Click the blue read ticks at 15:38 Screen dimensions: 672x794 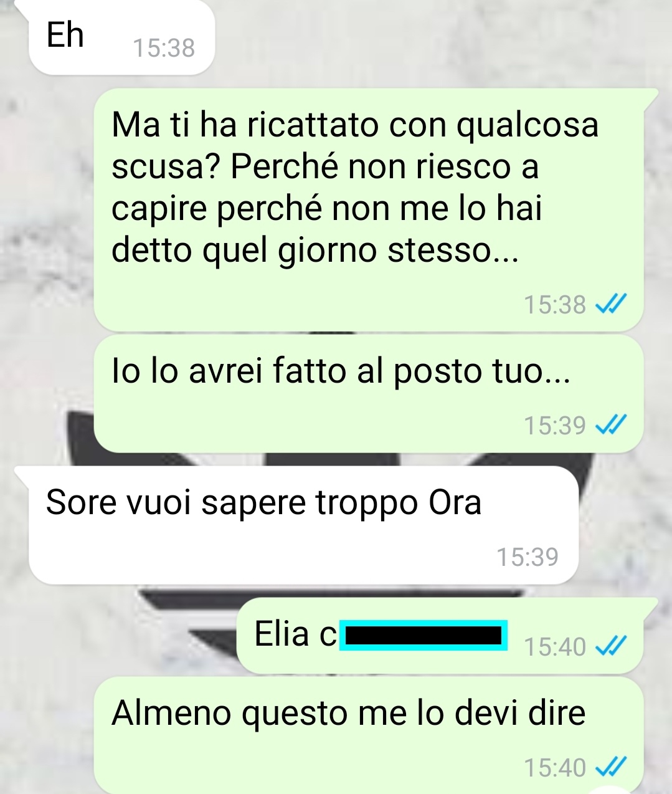610,305
